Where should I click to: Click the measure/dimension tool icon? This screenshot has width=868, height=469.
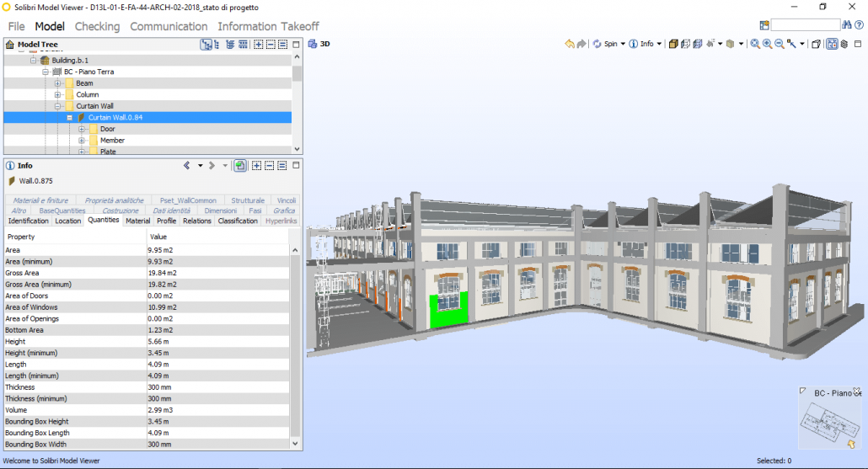click(x=791, y=44)
